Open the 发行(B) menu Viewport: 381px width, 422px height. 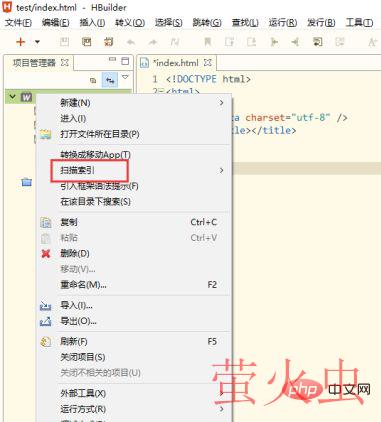click(321, 23)
